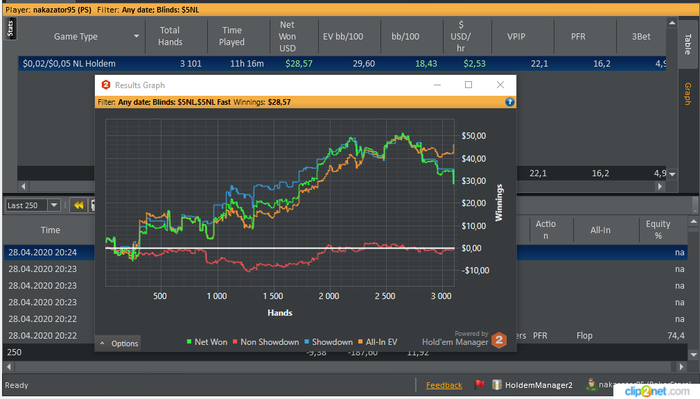
Task: Click the Stats side tab icon
Action: pos(10,29)
